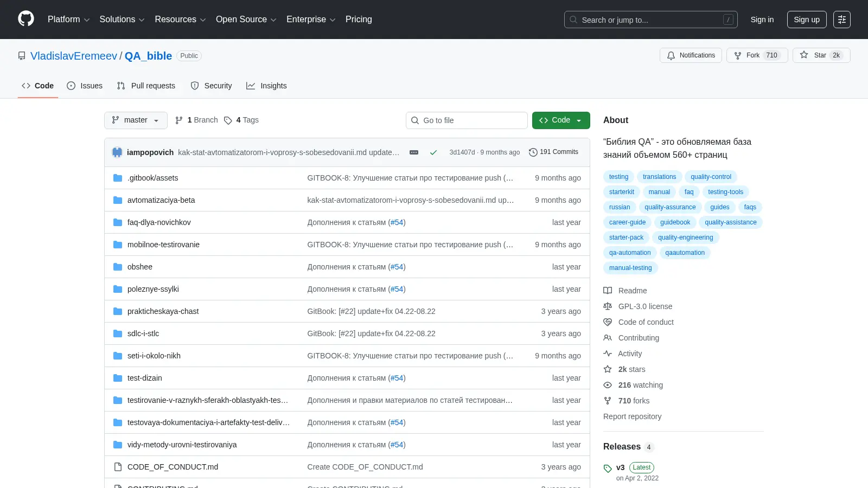Click the manual-testing topic tag

coord(630,268)
